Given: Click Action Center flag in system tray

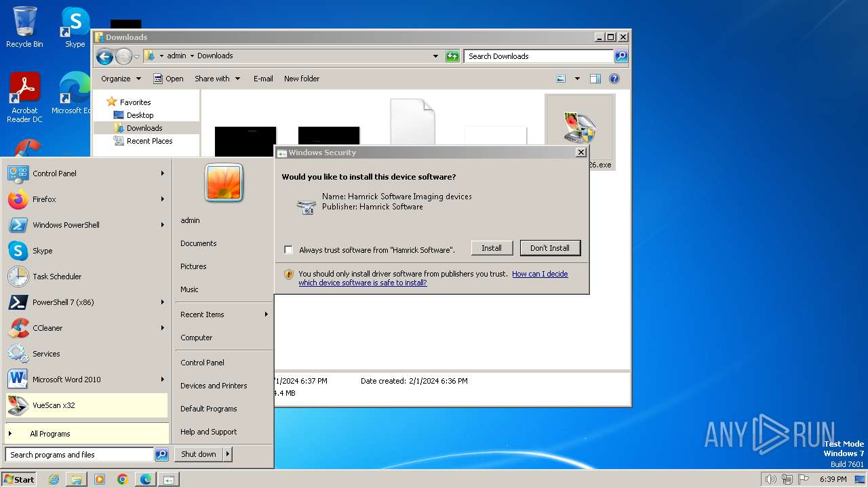Looking at the screenshot, I should [804, 479].
